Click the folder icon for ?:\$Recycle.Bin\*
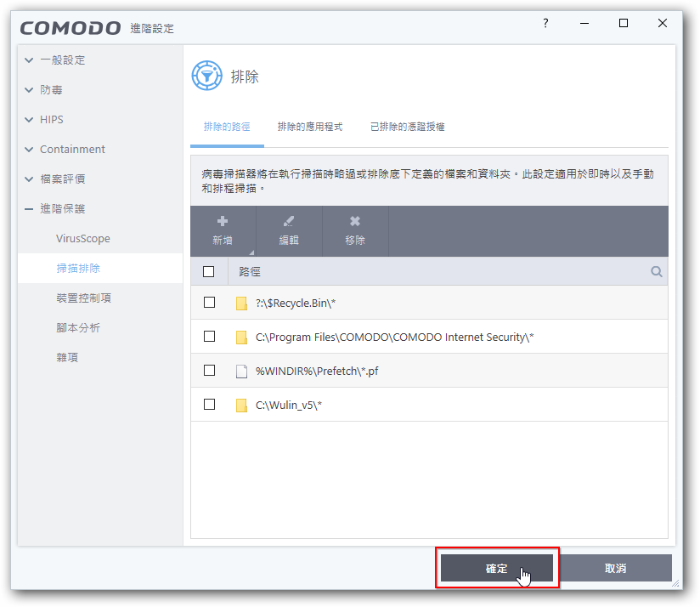The height and width of the screenshot is (607, 700). pyautogui.click(x=241, y=303)
